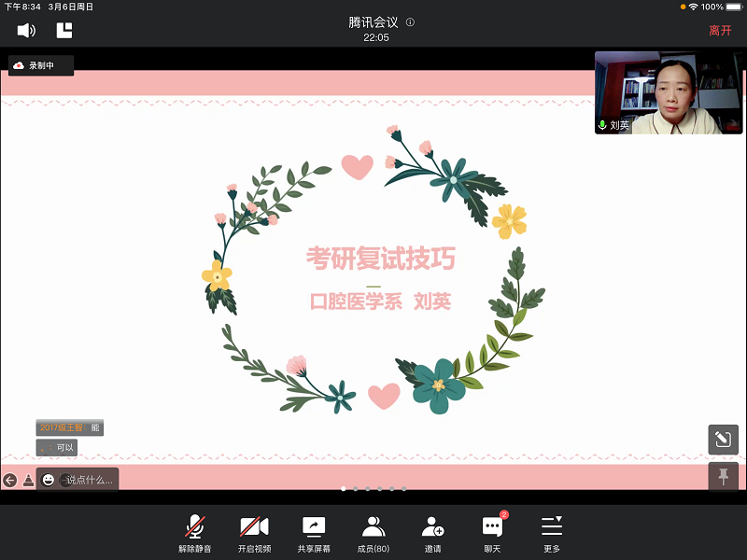This screenshot has height=560, width=747.
Task: Collapse chat overlay with back arrow
Action: click(10, 480)
